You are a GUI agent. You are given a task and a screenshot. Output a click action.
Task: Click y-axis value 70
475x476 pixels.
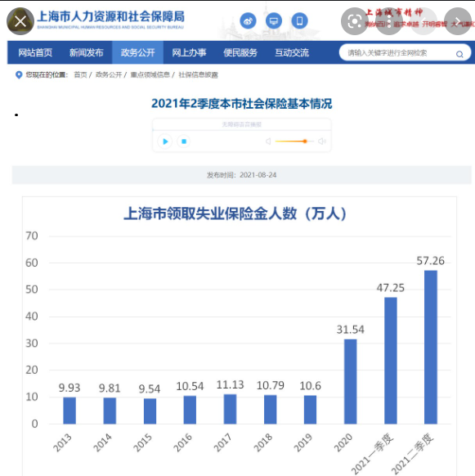tap(32, 236)
